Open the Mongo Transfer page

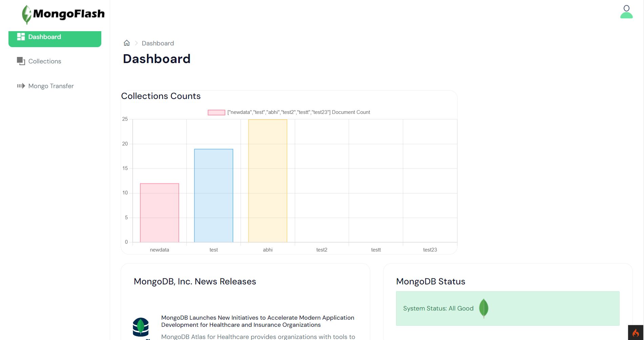(51, 86)
